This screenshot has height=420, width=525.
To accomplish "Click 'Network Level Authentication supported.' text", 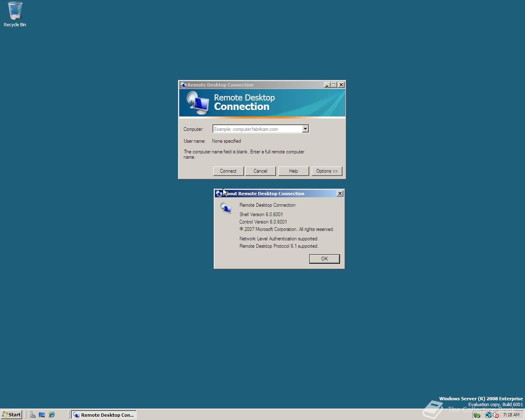I will 279,239.
